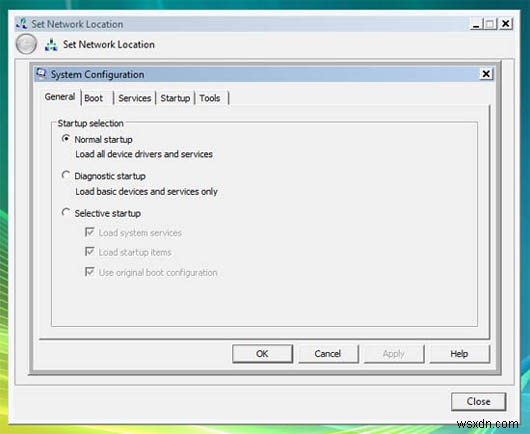Open the Services tab
Viewport: 530px width, 434px height.
click(135, 98)
